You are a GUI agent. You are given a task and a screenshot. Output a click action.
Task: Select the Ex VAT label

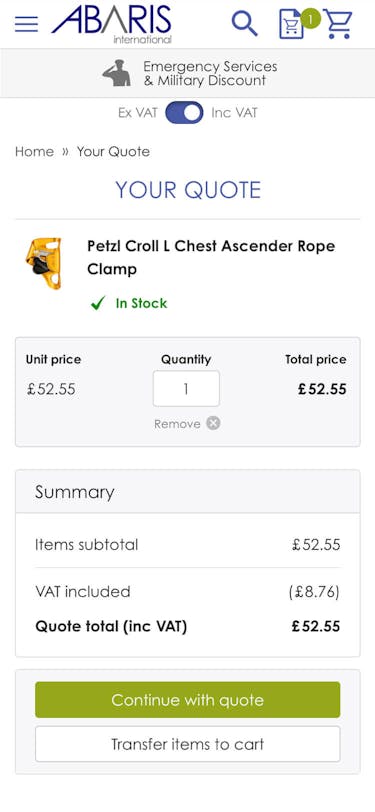[137, 113]
